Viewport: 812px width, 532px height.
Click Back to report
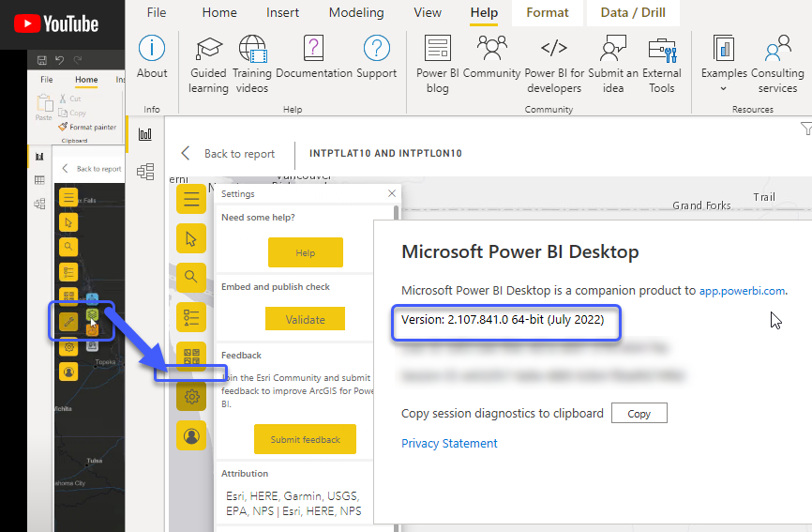229,154
